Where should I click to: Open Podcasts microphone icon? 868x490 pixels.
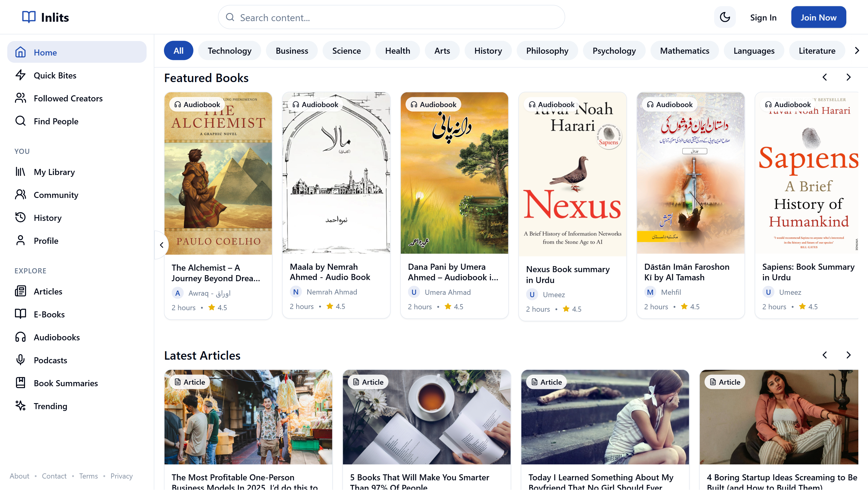[x=20, y=360]
